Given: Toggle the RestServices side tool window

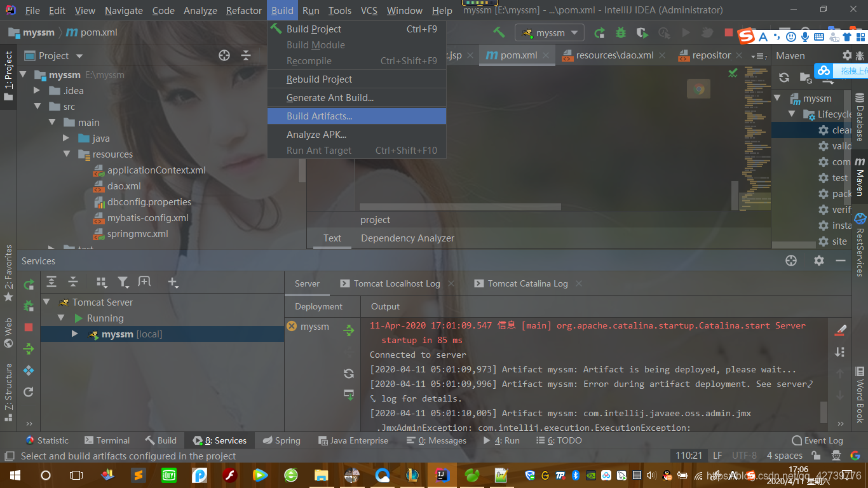Looking at the screenshot, I should click(x=860, y=245).
